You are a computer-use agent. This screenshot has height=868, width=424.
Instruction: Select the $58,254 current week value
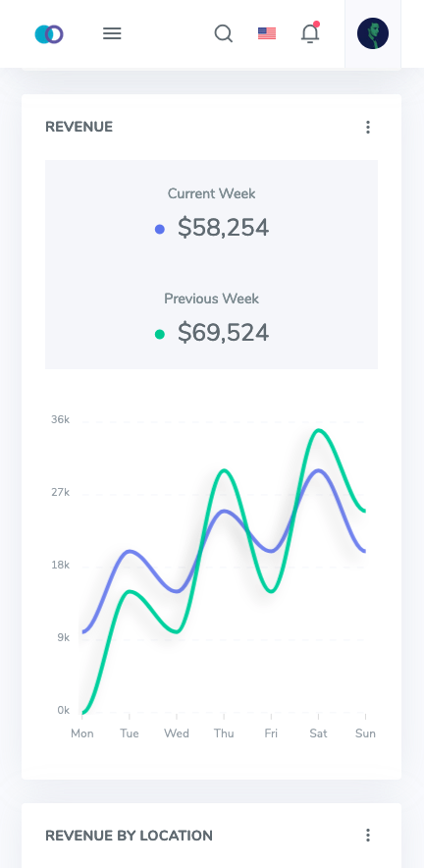point(223,228)
